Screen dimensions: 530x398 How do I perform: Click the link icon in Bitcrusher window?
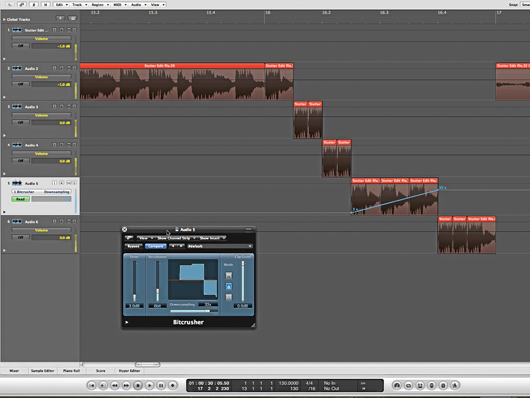pyautogui.click(x=129, y=238)
